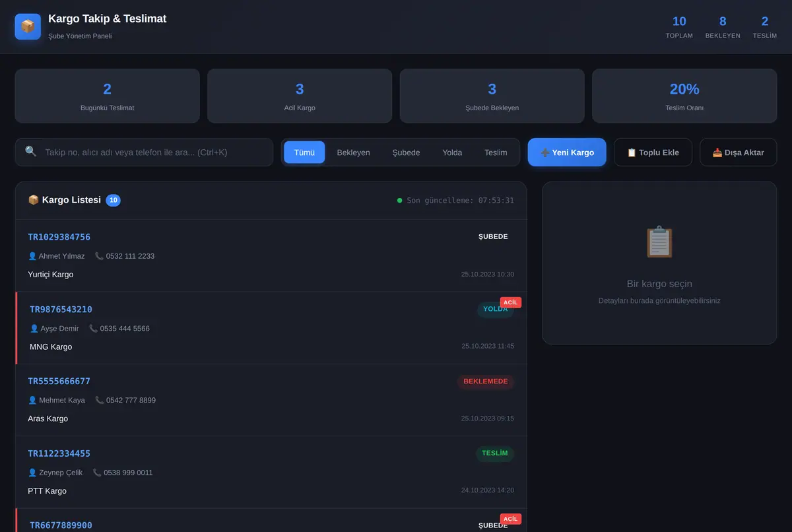792x532 pixels.
Task: Click the BEKLEMEDE status badge
Action: [486, 382]
